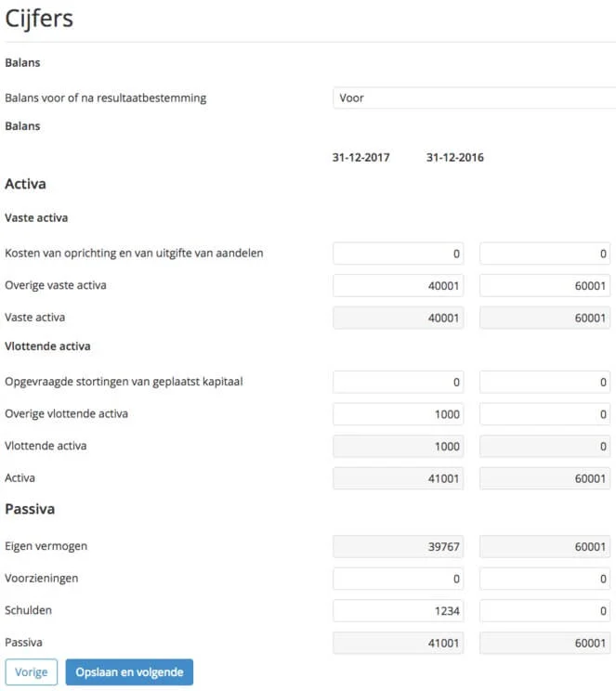
Task: Focus the 2017 Voorzieningen input
Action: (399, 579)
